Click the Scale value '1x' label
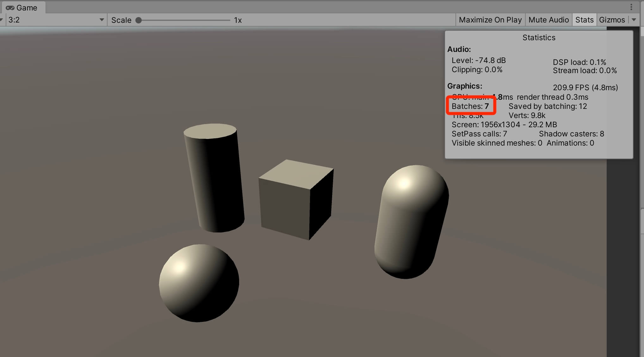 pos(238,20)
